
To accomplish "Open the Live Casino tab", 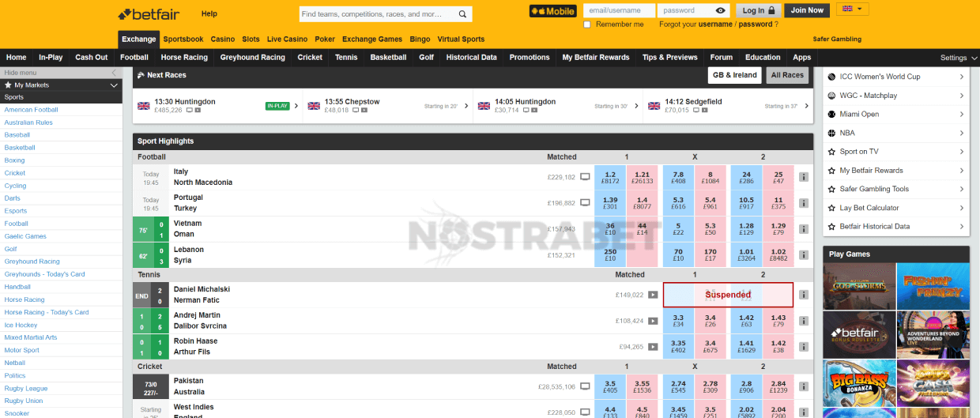I will pyautogui.click(x=287, y=40).
